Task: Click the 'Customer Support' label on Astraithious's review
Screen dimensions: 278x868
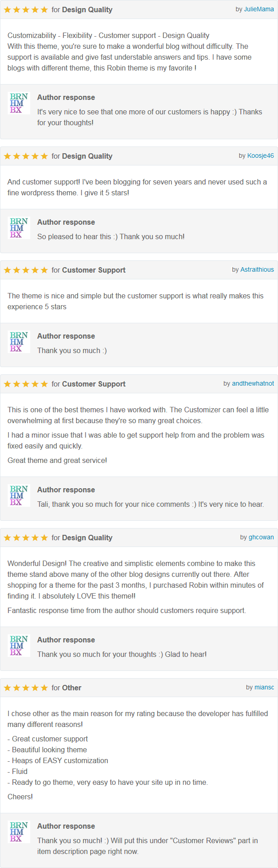Action: tap(94, 270)
